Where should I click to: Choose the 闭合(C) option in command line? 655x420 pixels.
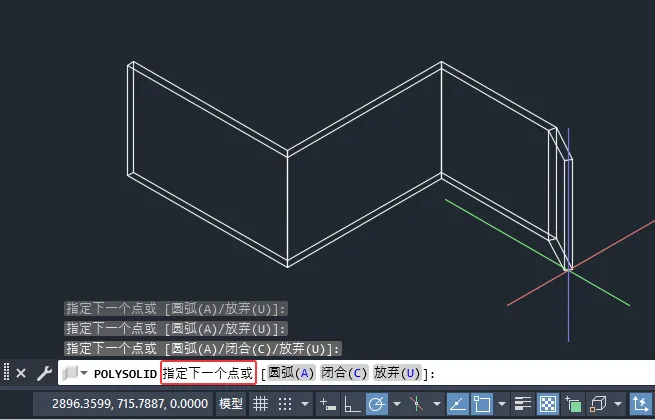pyautogui.click(x=344, y=373)
